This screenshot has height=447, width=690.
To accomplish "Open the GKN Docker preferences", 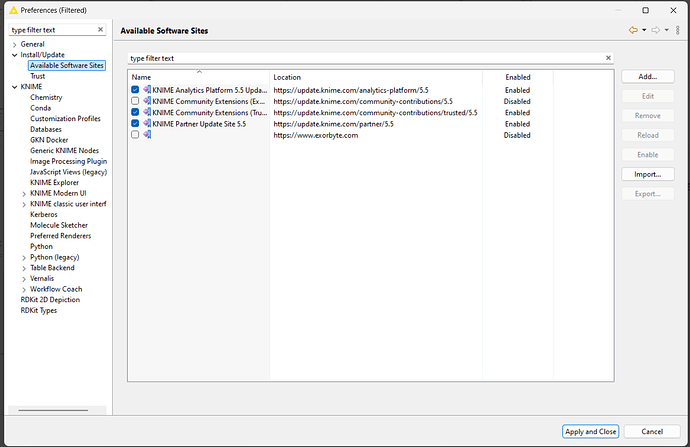I will click(49, 140).
